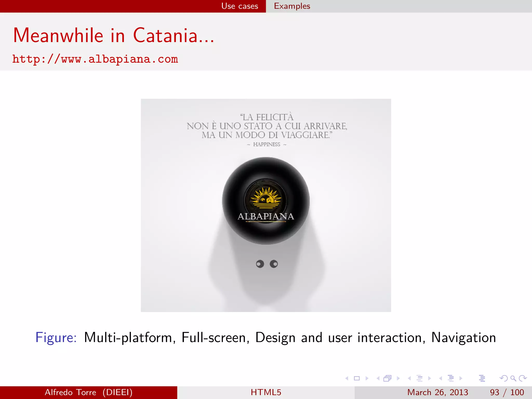532x399 pixels.
Task: Click the magnifier search icon
Action: coord(513,378)
